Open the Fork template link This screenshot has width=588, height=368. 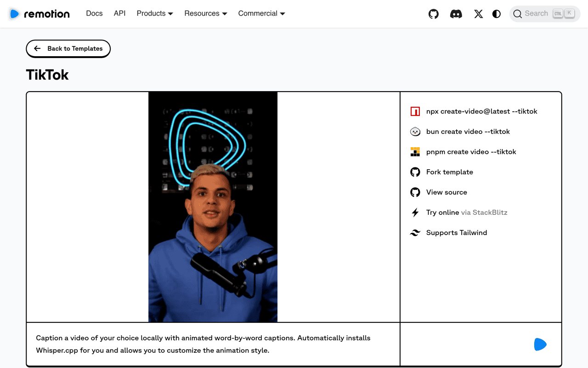[x=449, y=172]
